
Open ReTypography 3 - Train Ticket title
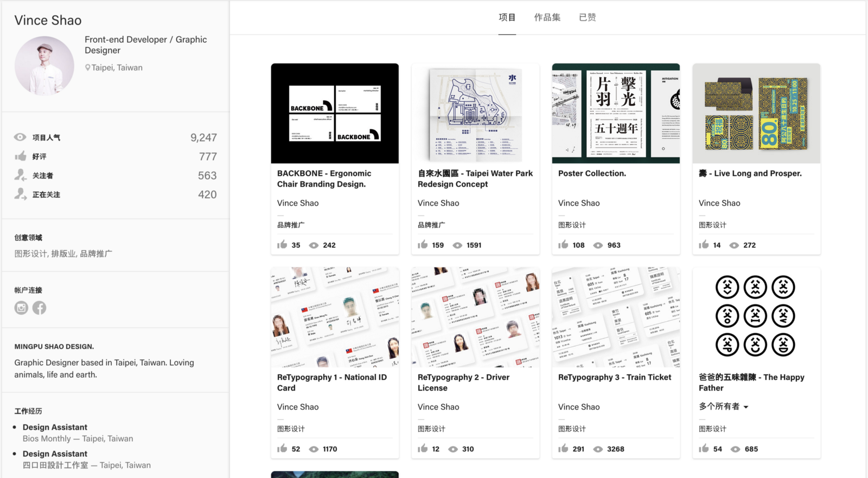(615, 377)
